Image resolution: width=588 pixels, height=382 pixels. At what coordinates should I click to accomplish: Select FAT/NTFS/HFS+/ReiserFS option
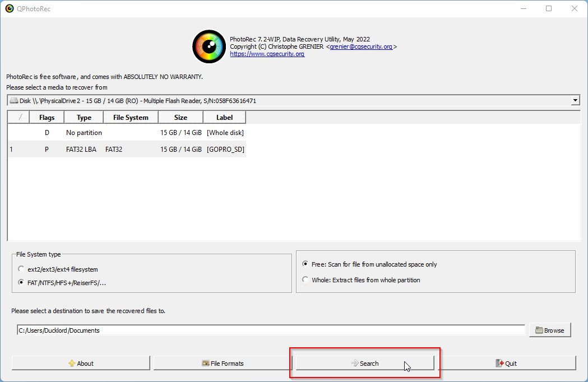point(62,283)
